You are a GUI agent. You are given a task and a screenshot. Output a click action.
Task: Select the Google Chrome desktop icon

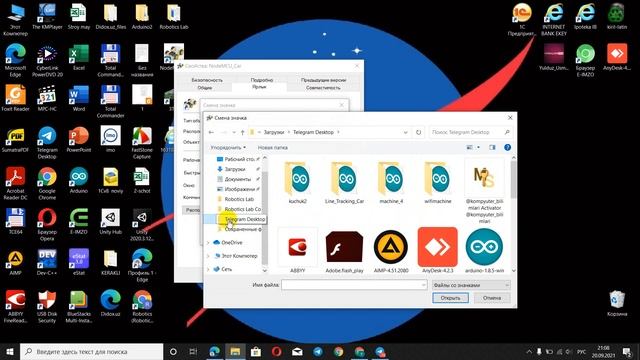pos(47,184)
